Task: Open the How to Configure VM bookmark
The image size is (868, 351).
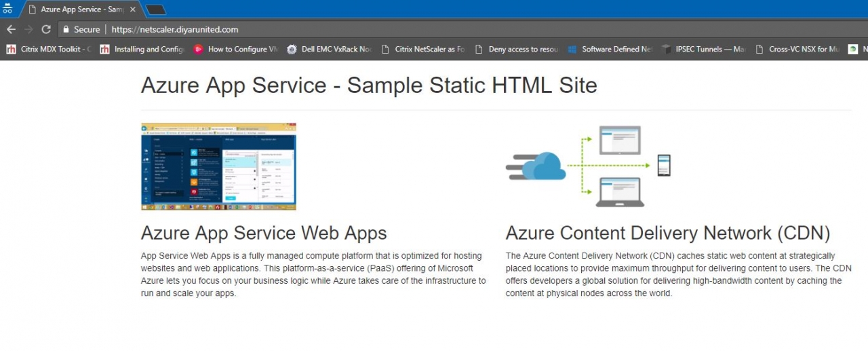Action: point(235,49)
